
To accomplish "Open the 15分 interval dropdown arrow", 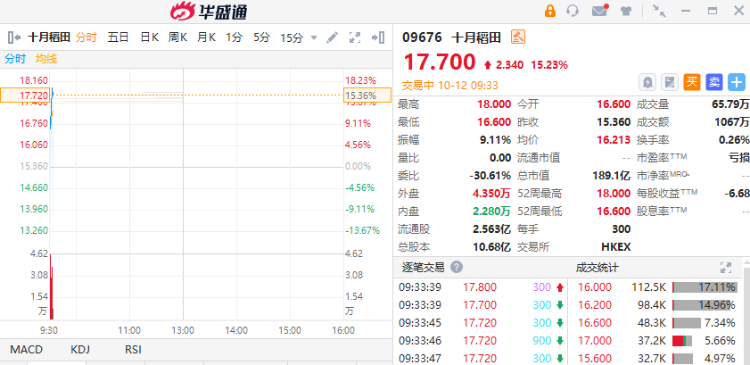I will [x=314, y=38].
